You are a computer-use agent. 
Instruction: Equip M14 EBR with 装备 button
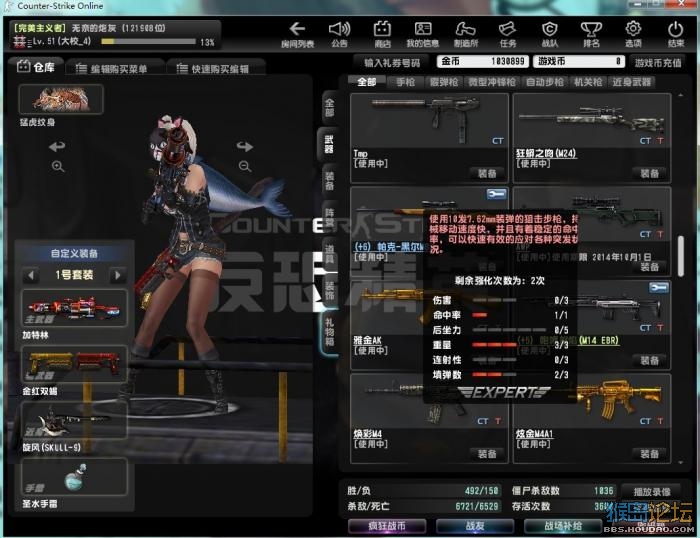click(x=650, y=360)
